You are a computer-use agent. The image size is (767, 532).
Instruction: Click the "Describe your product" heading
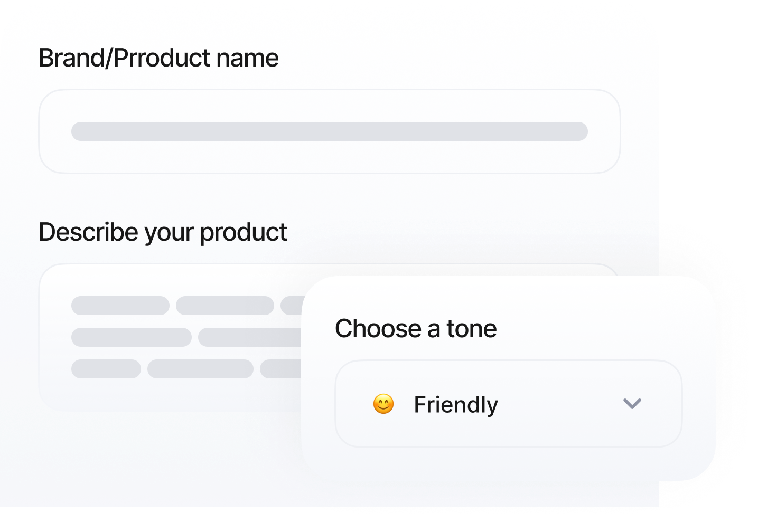tap(163, 232)
